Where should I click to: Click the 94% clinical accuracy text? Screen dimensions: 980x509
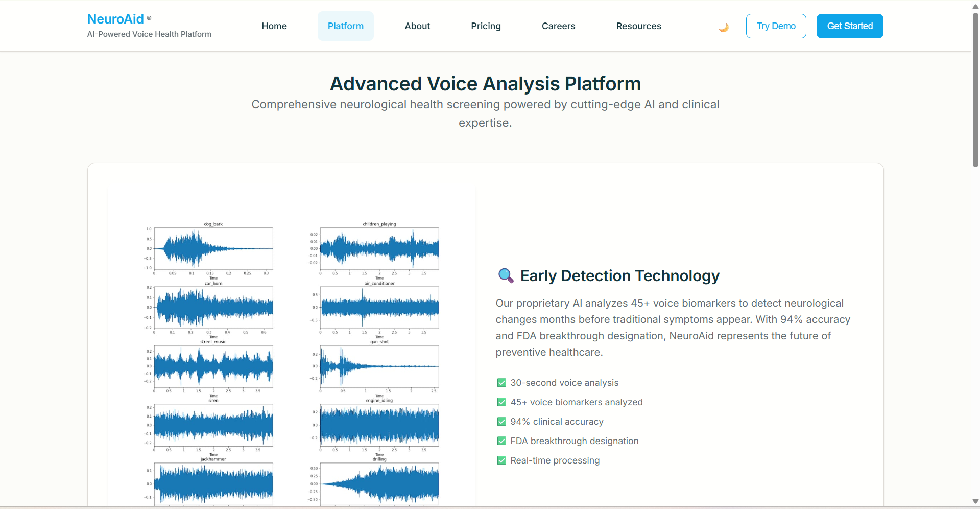coord(557,422)
